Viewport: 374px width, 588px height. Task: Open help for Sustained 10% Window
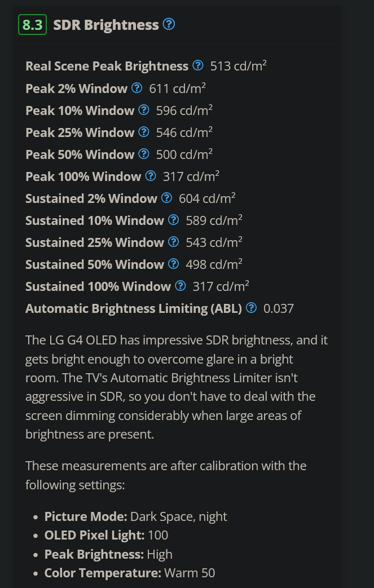[x=174, y=219]
